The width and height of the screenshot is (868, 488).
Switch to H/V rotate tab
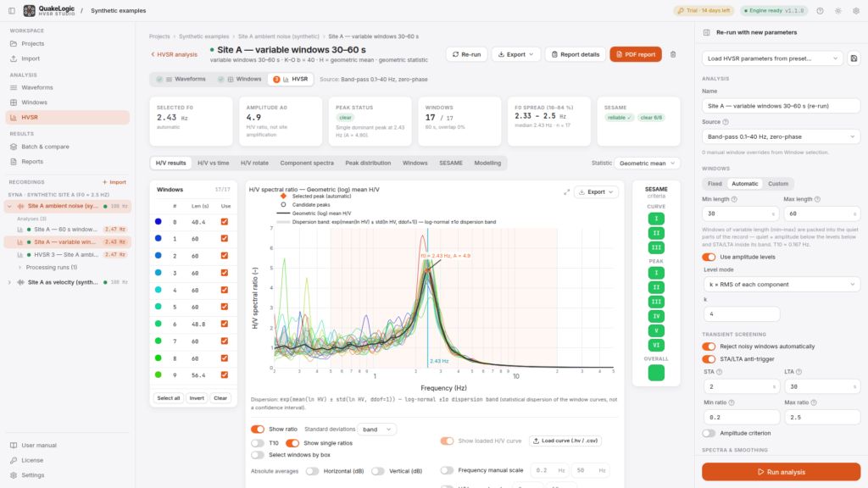tap(254, 164)
